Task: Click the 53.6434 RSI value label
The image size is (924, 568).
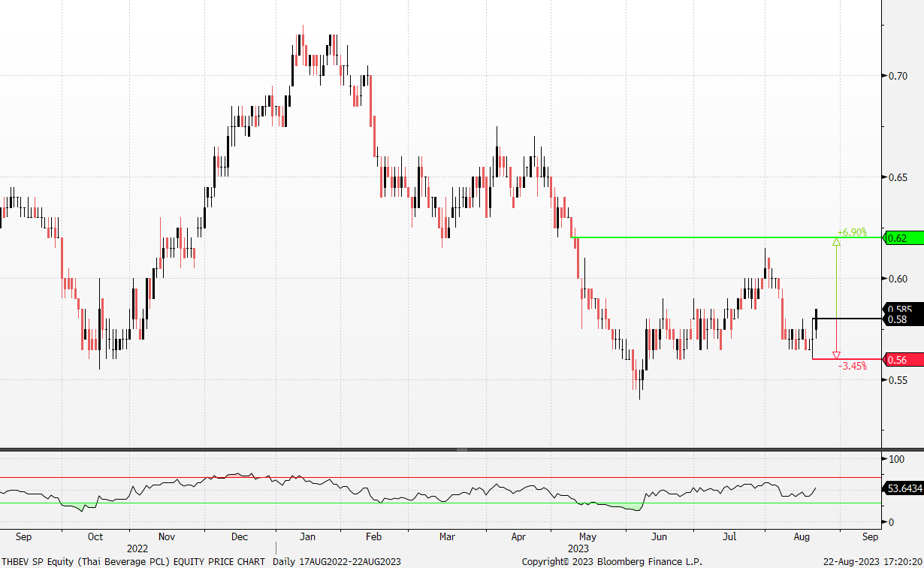Action: tap(904, 488)
